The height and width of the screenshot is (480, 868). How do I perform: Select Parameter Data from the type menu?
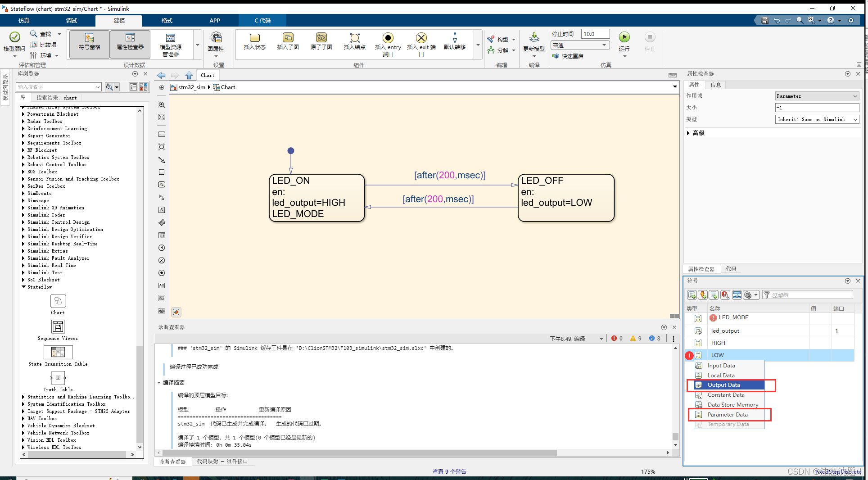tap(729, 415)
